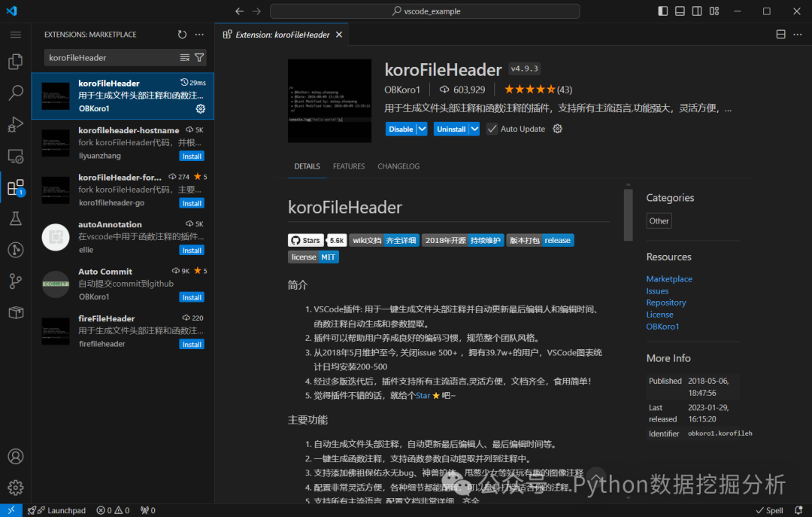
Task: Switch to the DETAILS tab
Action: pos(307,166)
